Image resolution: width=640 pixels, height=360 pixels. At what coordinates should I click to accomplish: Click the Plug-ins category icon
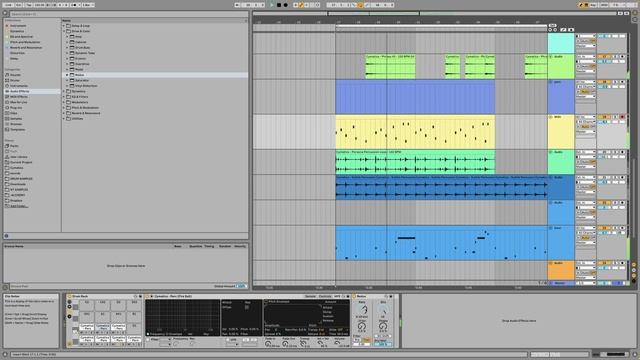tap(7, 108)
